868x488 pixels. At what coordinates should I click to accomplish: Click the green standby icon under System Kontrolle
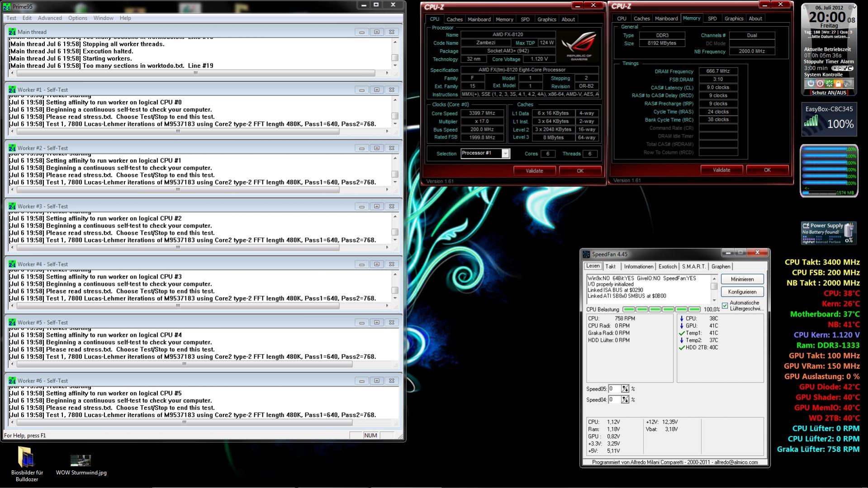pos(829,84)
